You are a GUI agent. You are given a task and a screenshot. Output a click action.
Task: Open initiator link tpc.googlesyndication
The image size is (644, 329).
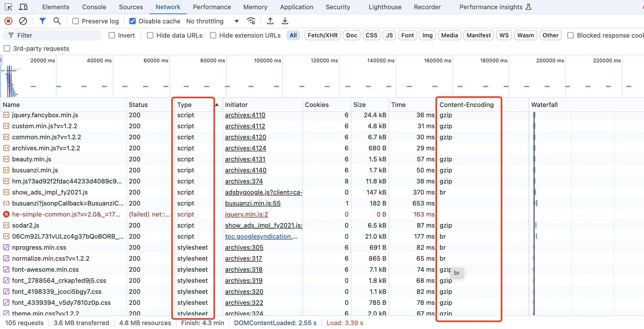[261, 237]
